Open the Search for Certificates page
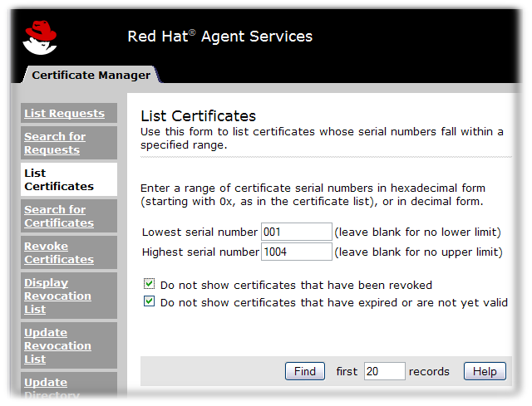Screen dimensions: 532x406 58,216
